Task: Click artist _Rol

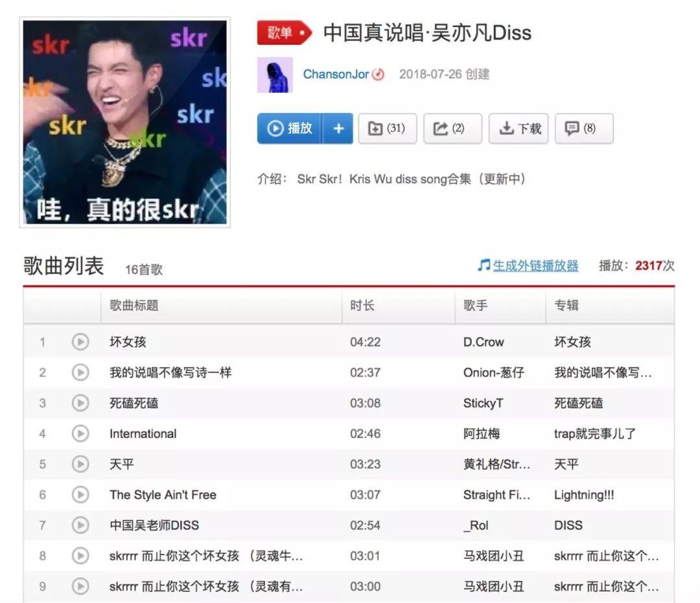Action: click(476, 525)
